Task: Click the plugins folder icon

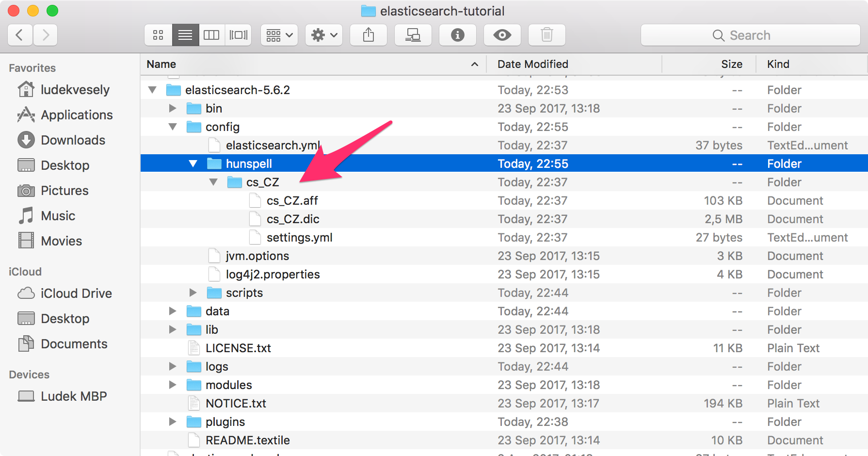Action: (194, 422)
